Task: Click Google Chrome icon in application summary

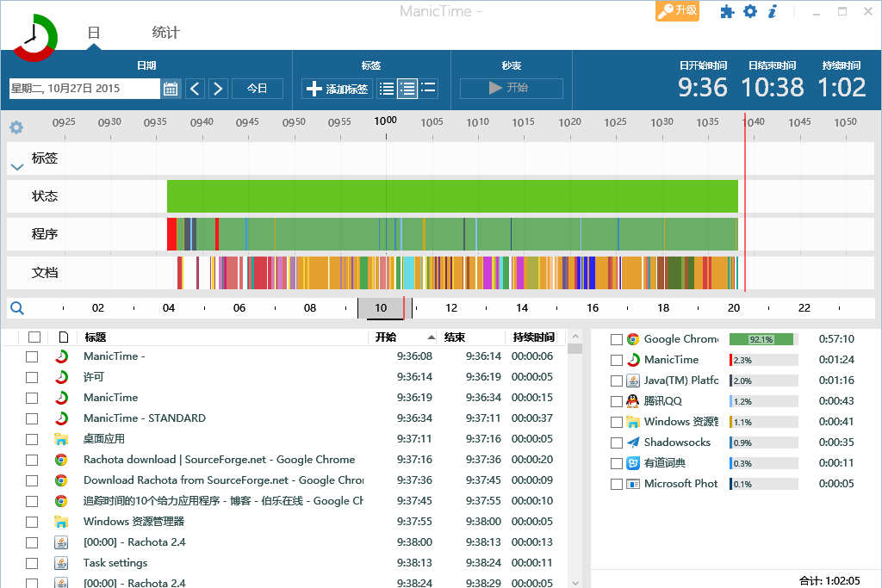Action: pos(633,339)
